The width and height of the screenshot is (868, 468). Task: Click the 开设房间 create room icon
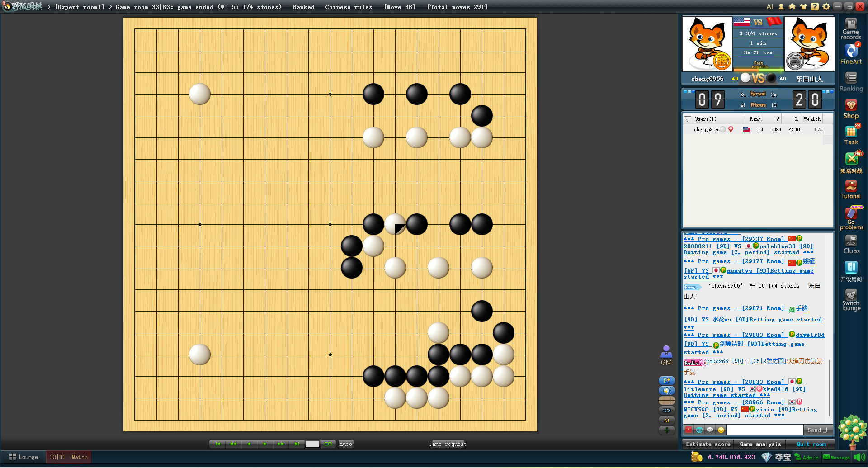[851, 272]
